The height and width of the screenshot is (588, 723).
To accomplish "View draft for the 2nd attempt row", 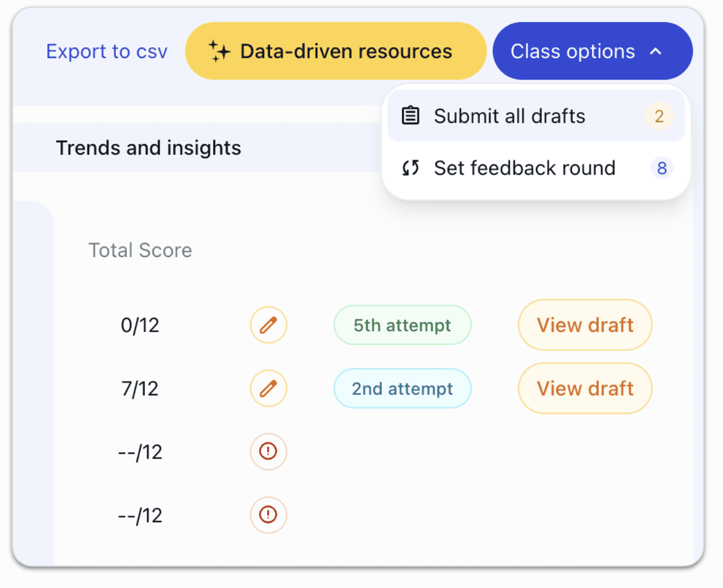I will point(585,388).
